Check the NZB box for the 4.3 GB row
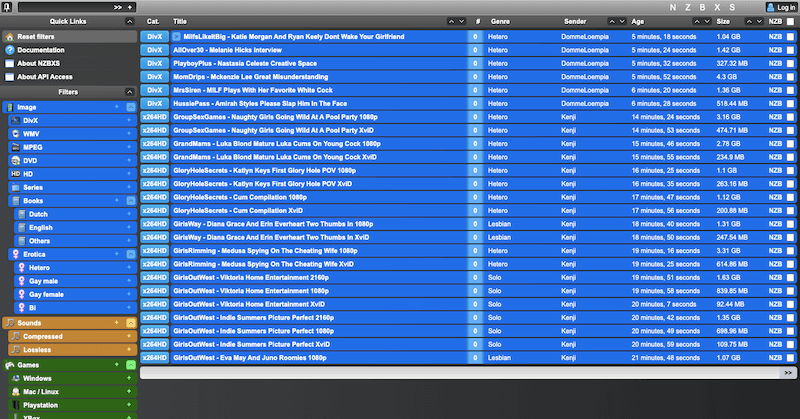The height and width of the screenshot is (419, 800). [x=790, y=76]
